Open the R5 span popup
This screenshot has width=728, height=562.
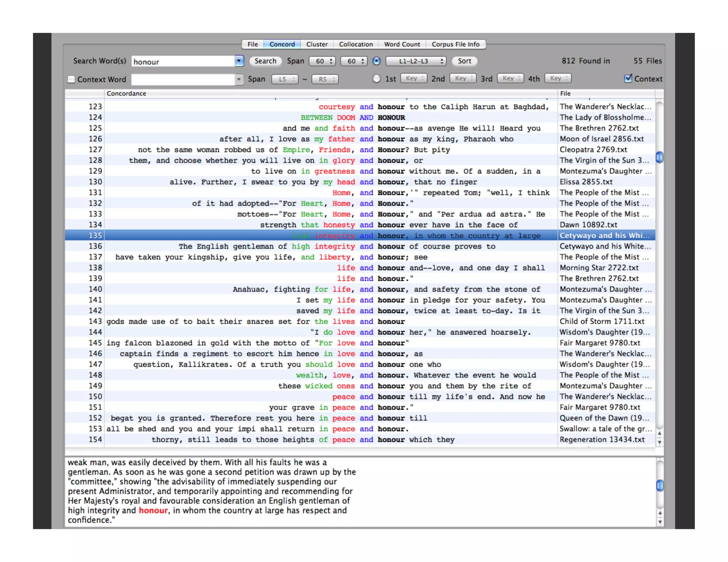tap(325, 79)
